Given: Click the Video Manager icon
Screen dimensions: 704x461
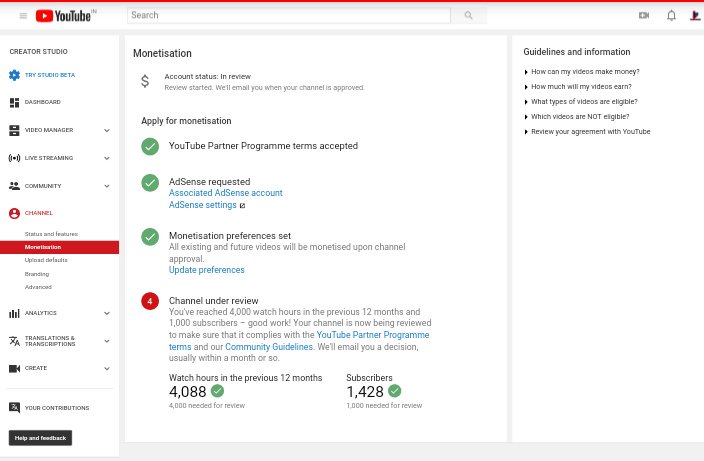Looking at the screenshot, I should coord(14,130).
